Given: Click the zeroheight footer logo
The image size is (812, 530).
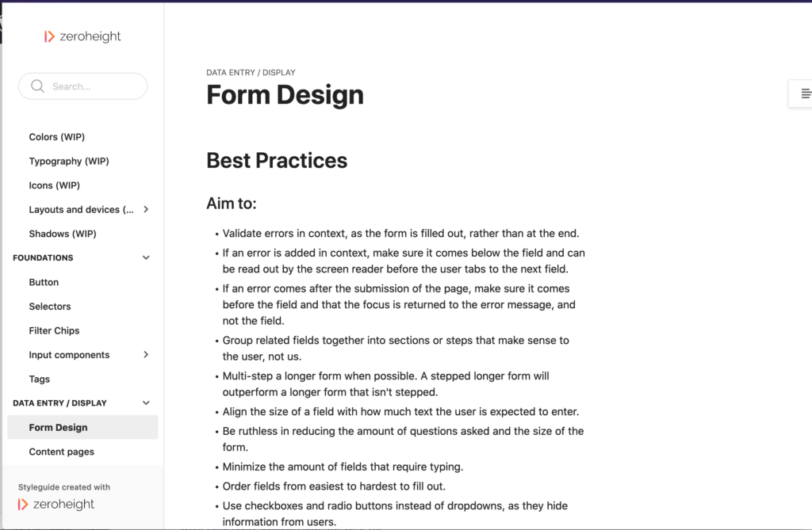Looking at the screenshot, I should (56, 505).
